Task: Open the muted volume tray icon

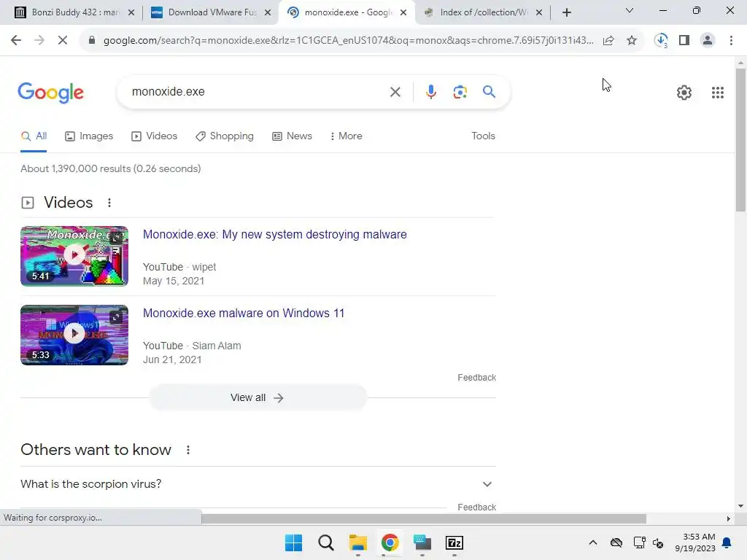Action: click(658, 542)
